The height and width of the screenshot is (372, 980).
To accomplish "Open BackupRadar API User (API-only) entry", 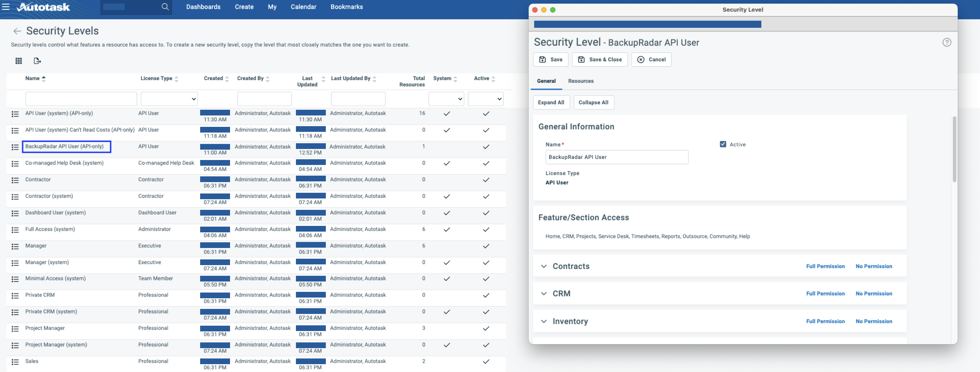I will pos(64,146).
